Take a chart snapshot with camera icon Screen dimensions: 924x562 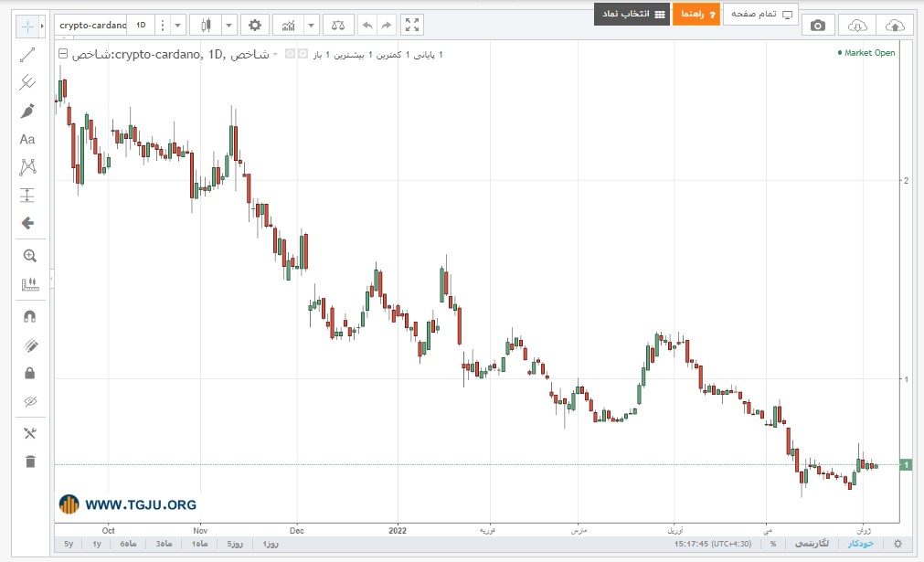click(817, 26)
